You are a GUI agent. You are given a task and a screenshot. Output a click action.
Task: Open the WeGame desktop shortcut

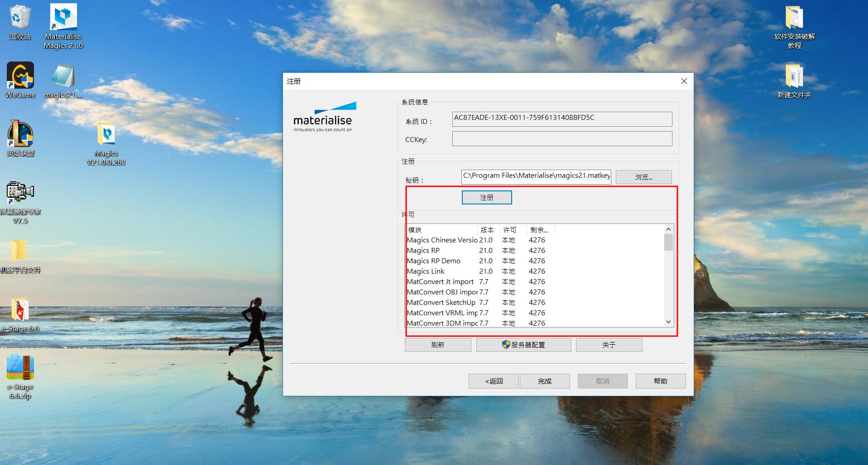20,80
